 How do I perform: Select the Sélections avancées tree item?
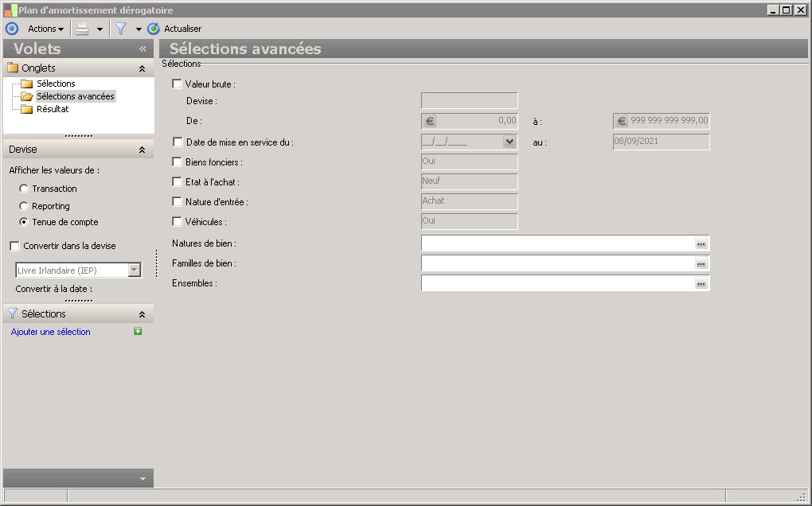[75, 96]
